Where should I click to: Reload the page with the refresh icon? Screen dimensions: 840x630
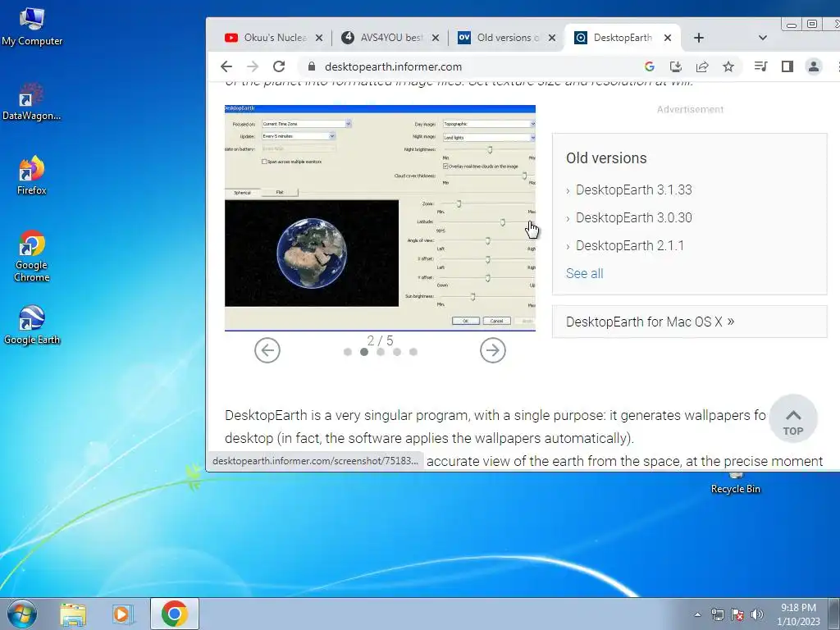279,66
